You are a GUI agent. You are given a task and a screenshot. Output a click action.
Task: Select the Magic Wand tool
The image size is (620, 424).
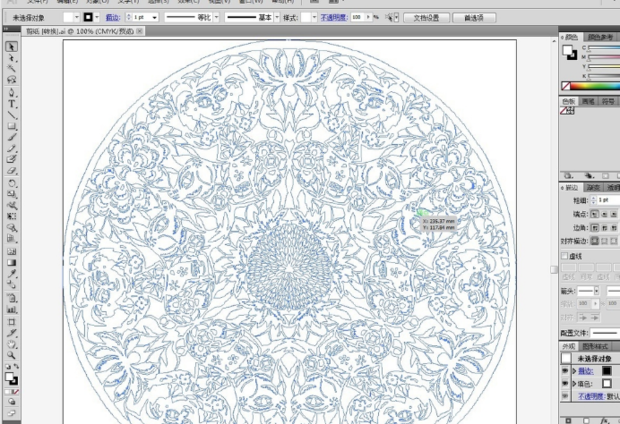[x=12, y=69]
